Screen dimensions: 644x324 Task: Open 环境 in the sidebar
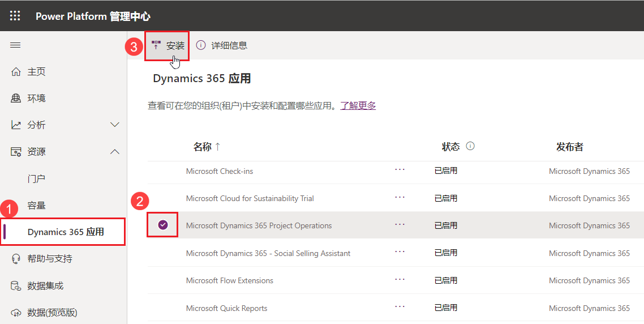point(37,99)
